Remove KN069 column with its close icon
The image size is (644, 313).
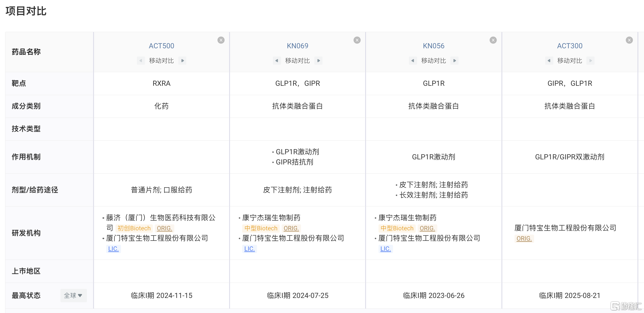[357, 40]
